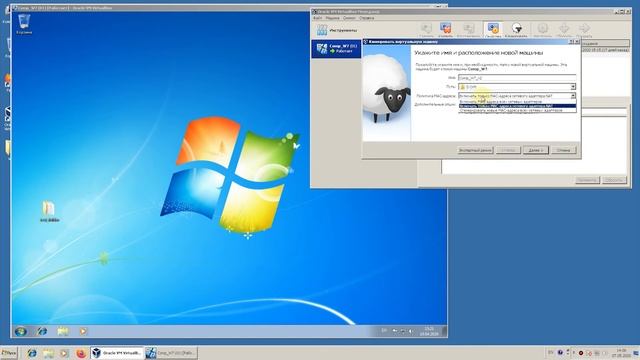Click the Удалить snapshot toolbar icon
Viewport: 640px width, 360px height.
tap(445, 29)
